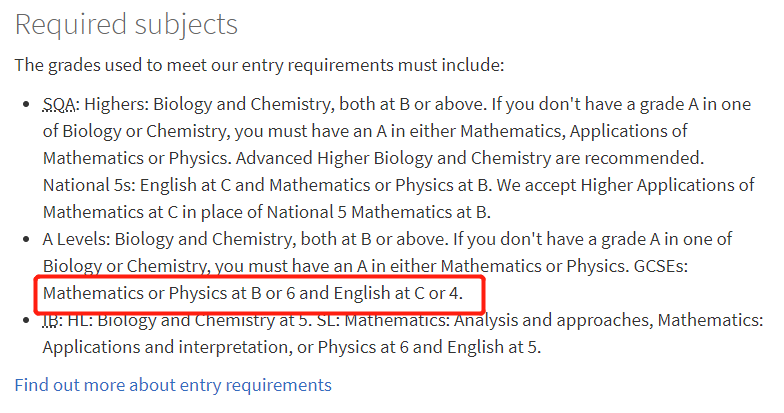The image size is (784, 413).
Task: Click the 'GCSEs:' text at line end
Action: point(660,266)
